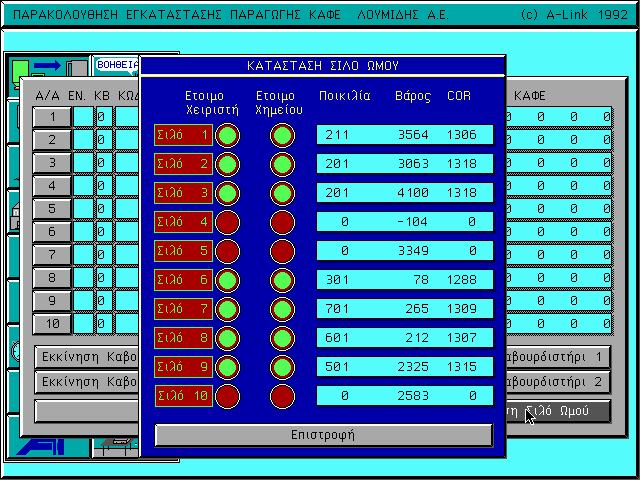Click the Καβουρδιστήρι 2 button
Image resolution: width=640 pixels, height=480 pixels.
(x=558, y=382)
